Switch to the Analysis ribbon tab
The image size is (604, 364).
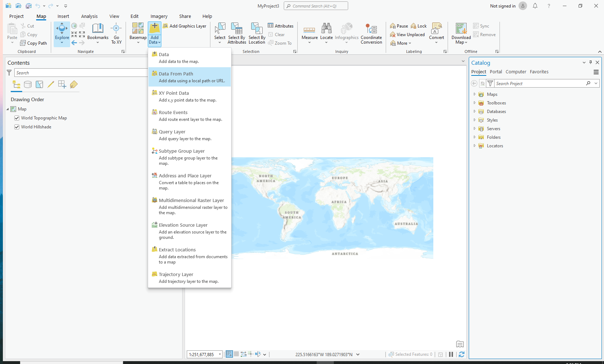[x=89, y=16]
